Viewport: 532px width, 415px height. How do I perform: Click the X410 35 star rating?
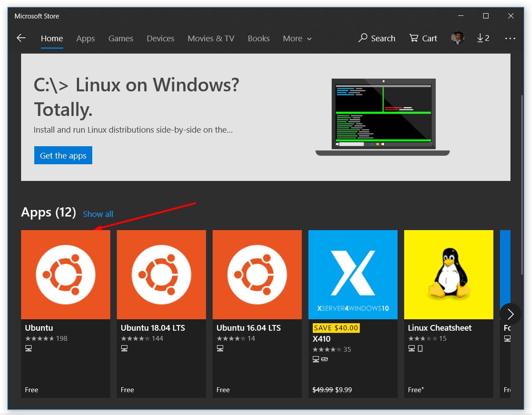pyautogui.click(x=332, y=349)
